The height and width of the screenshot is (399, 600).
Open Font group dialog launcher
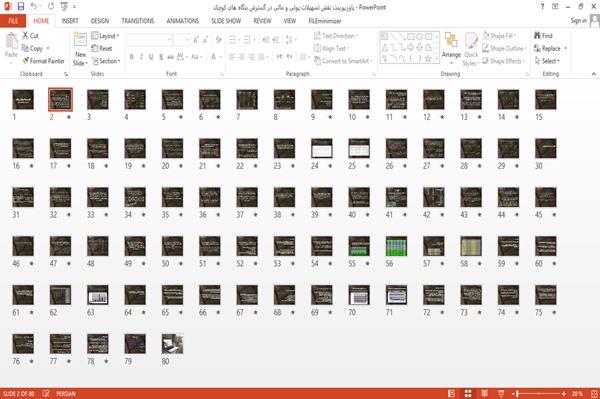(222, 74)
